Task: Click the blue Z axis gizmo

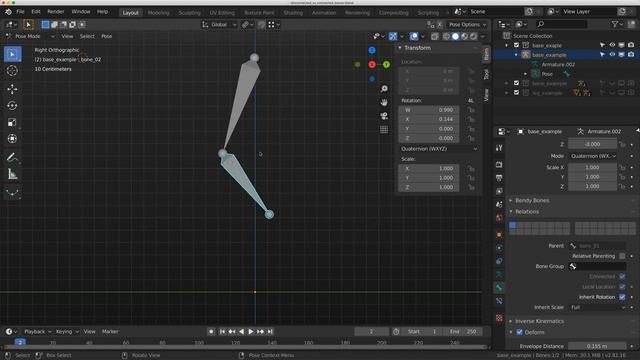Action: [x=372, y=50]
